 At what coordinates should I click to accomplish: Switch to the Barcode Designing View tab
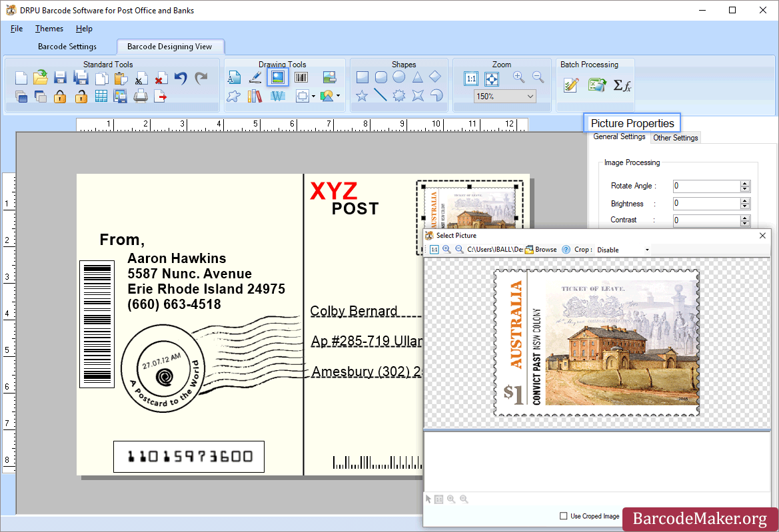(x=170, y=47)
